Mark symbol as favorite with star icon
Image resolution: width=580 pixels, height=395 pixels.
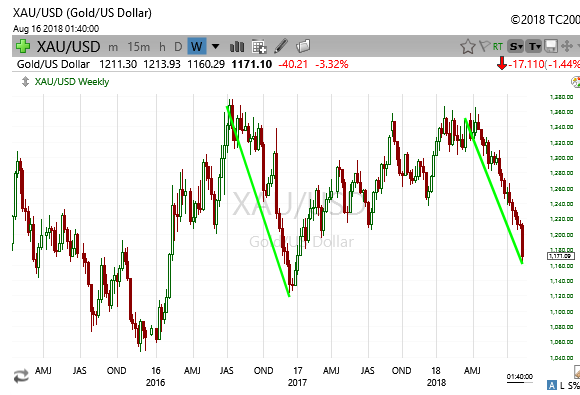468,46
